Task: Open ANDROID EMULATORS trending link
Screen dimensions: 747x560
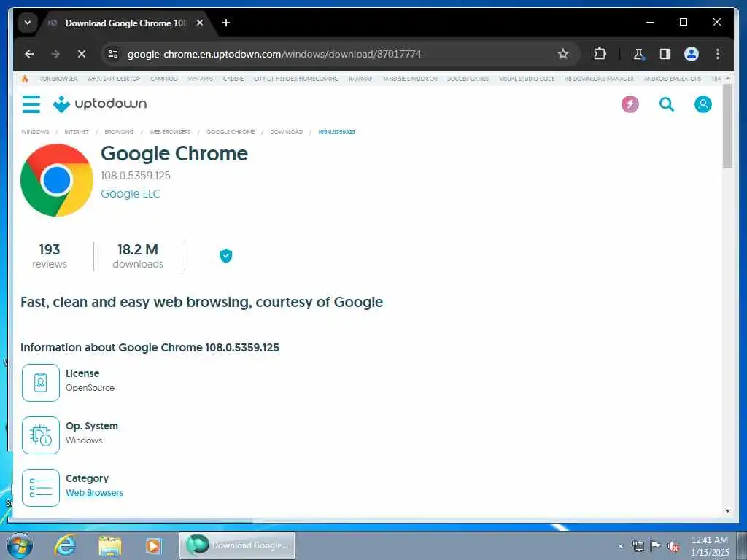Action: (x=672, y=79)
